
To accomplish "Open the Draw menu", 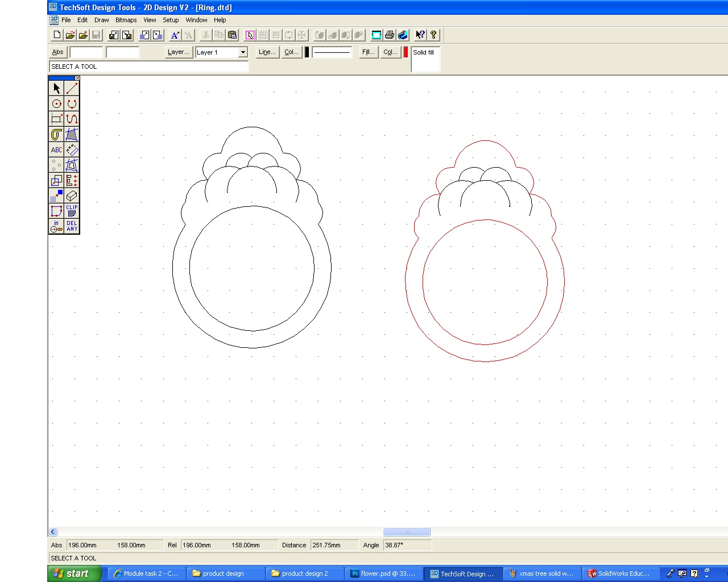I will point(101,20).
